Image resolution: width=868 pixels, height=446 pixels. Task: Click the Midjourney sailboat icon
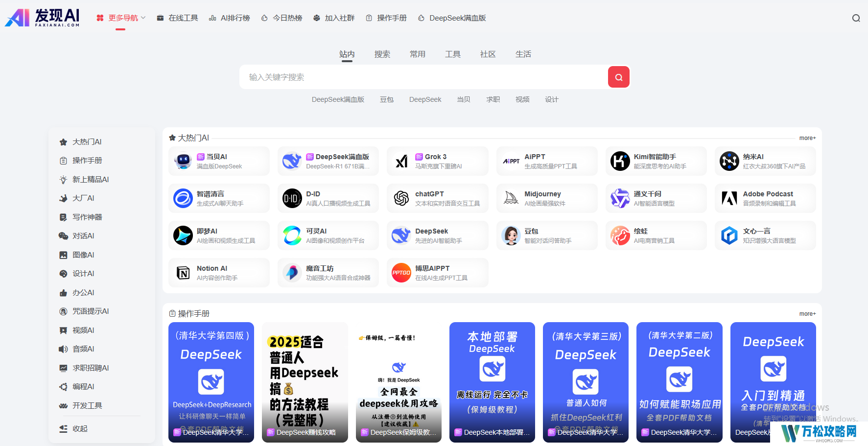click(x=511, y=198)
